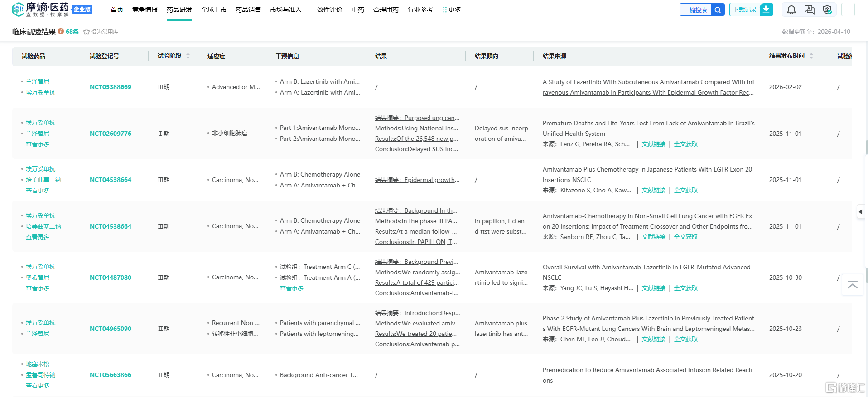Sort by 结果发布时间 column
The image size is (868, 397).
point(811,56)
